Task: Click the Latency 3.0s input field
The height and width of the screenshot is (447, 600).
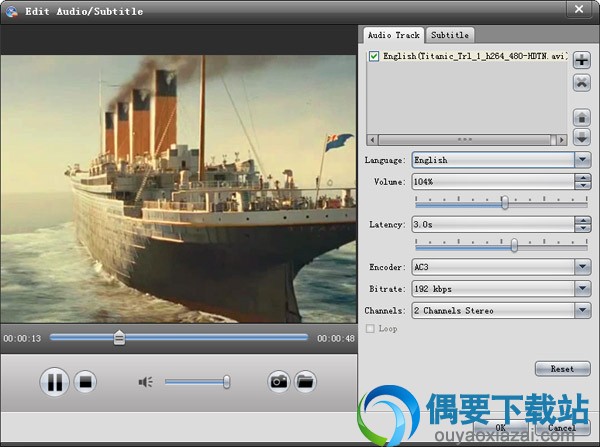Action: coord(493,225)
